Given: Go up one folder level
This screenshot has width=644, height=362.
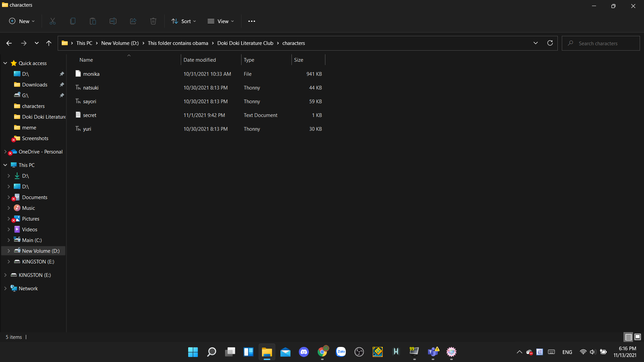Looking at the screenshot, I should point(49,43).
